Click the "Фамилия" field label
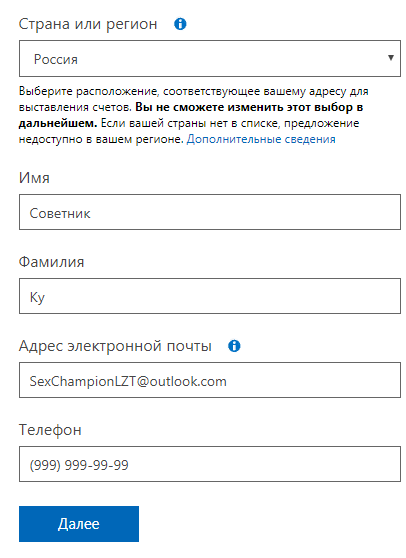The image size is (406, 558). (51, 262)
